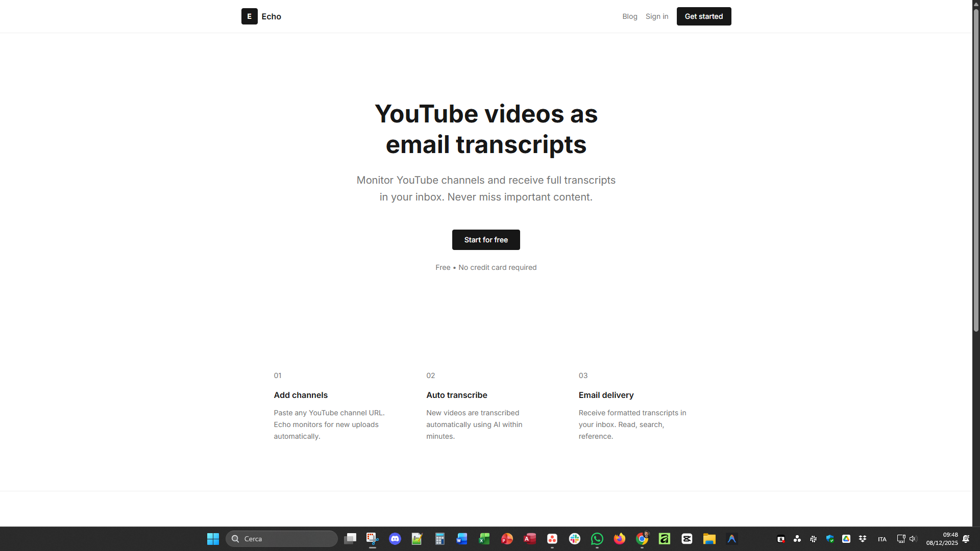This screenshot has height=551, width=980.
Task: Open Slack from the taskbar
Action: [x=575, y=539]
